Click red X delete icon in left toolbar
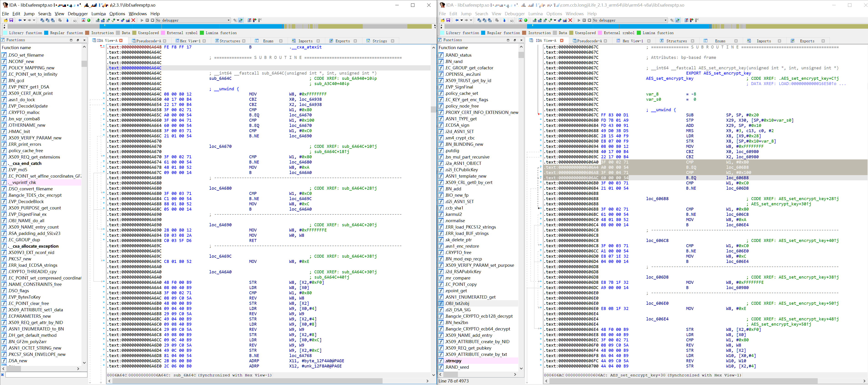This screenshot has height=385, width=868. point(133,20)
